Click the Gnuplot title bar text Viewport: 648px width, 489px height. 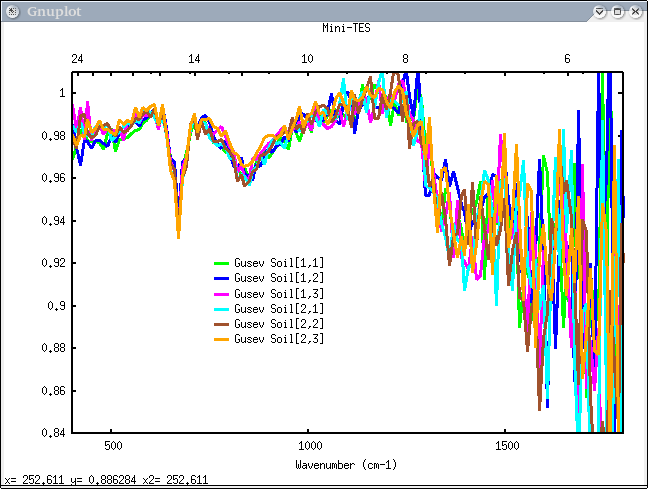54,12
